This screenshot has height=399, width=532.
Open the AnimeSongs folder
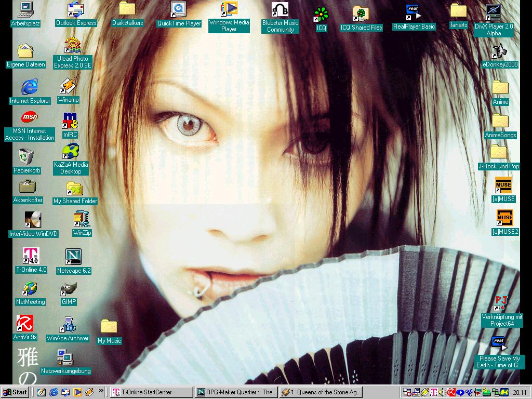tap(500, 126)
